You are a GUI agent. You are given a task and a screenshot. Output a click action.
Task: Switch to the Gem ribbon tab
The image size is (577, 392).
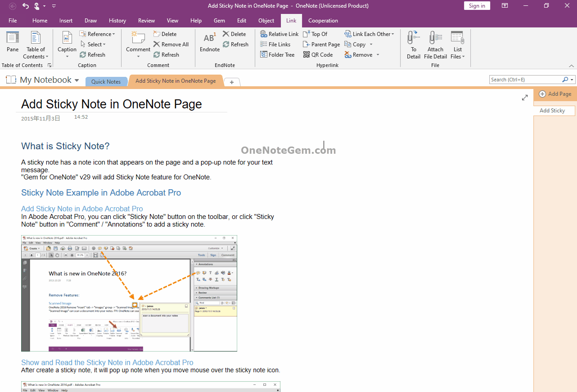click(x=219, y=21)
